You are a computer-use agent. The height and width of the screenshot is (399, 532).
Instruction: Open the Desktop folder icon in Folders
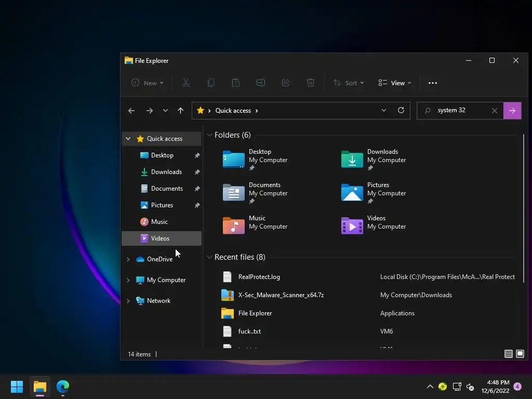pyautogui.click(x=233, y=159)
